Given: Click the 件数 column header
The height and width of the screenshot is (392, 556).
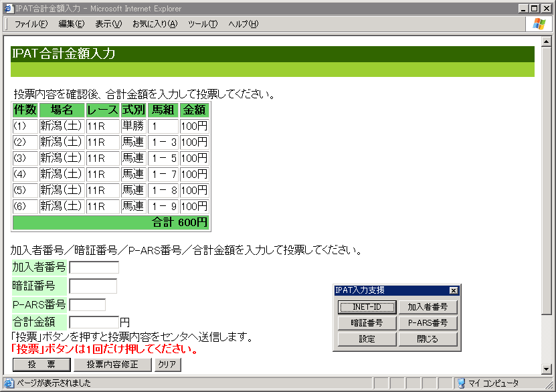Looking at the screenshot, I should [x=25, y=110].
